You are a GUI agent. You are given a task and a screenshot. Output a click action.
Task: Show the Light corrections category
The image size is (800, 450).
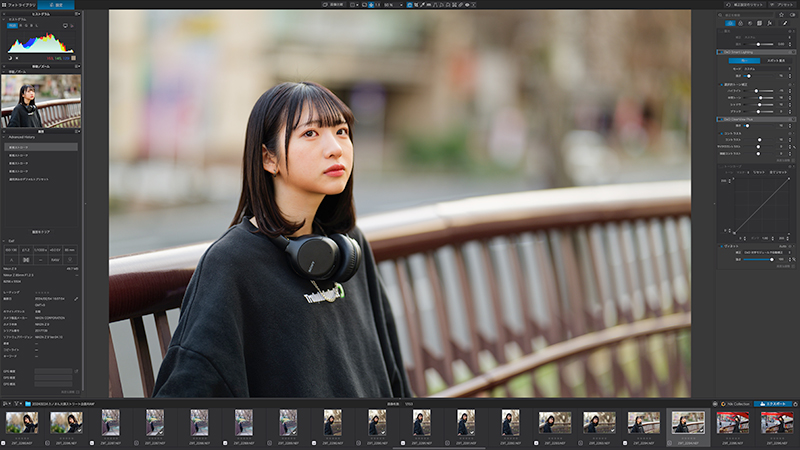(731, 23)
